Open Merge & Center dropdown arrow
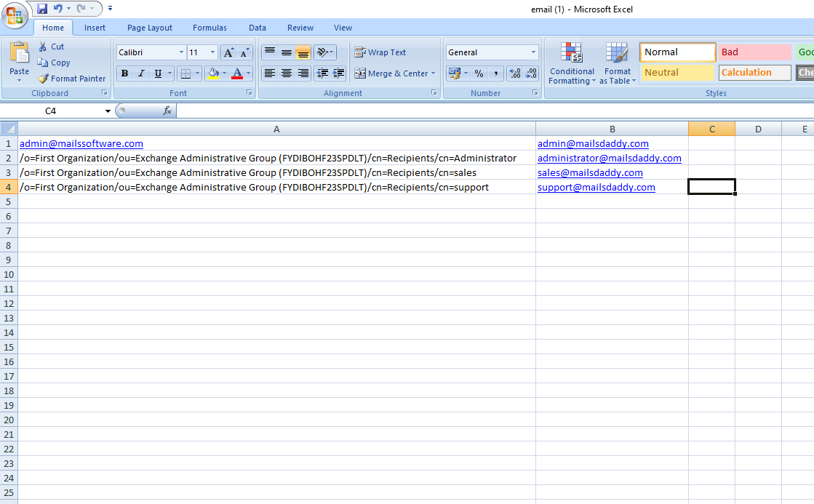The width and height of the screenshot is (814, 504). (x=433, y=73)
